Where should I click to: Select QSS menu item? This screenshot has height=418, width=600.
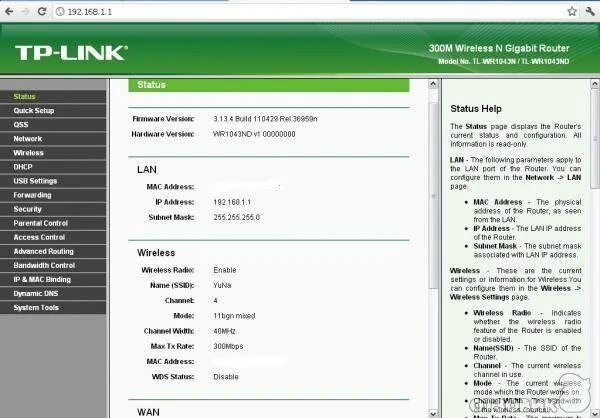(53, 125)
